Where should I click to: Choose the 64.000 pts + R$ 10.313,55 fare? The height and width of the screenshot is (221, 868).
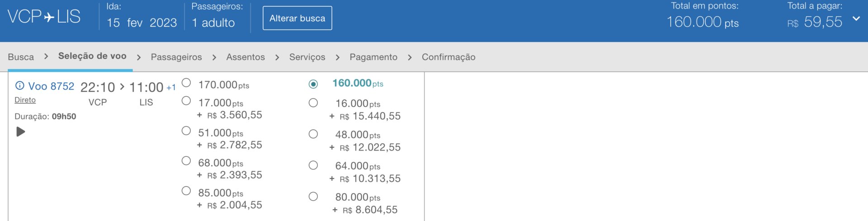313,165
